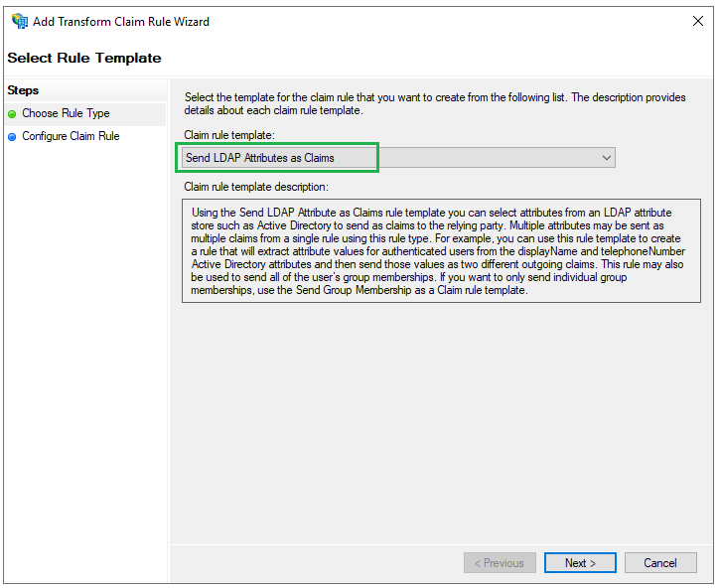Click the instruction paragraph above the template field

(435, 104)
